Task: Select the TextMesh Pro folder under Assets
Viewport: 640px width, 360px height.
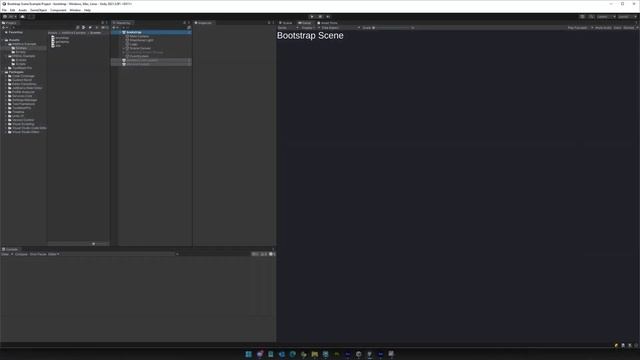Action: tap(20, 68)
